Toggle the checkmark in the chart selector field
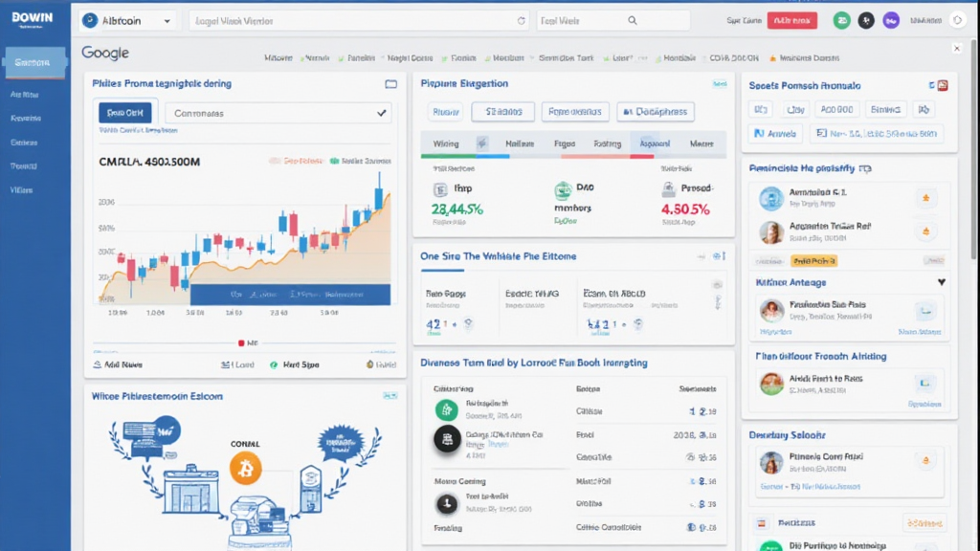 pos(383,113)
